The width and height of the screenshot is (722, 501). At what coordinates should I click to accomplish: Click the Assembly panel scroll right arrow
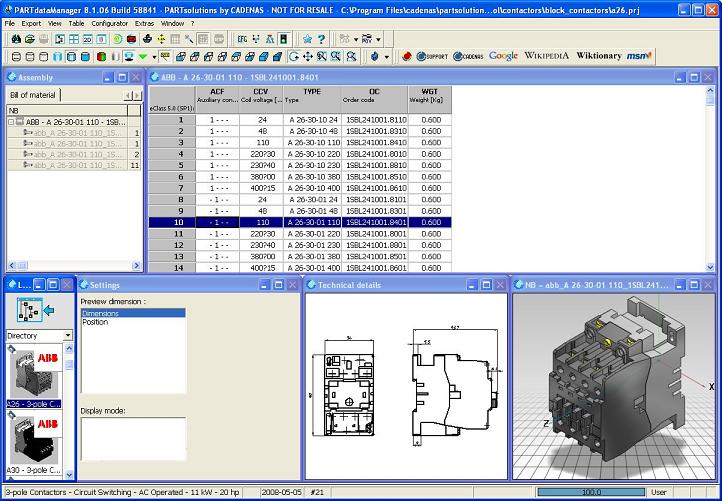pyautogui.click(x=136, y=265)
